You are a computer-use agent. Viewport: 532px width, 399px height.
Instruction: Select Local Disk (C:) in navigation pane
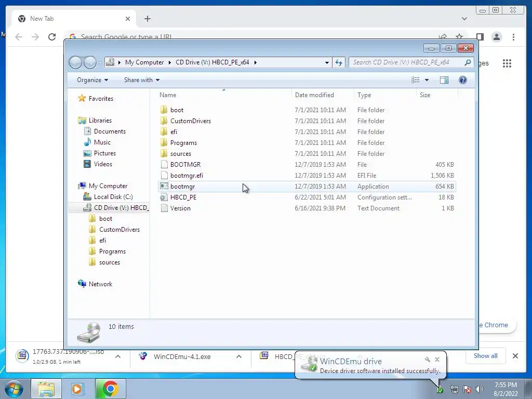(x=113, y=197)
